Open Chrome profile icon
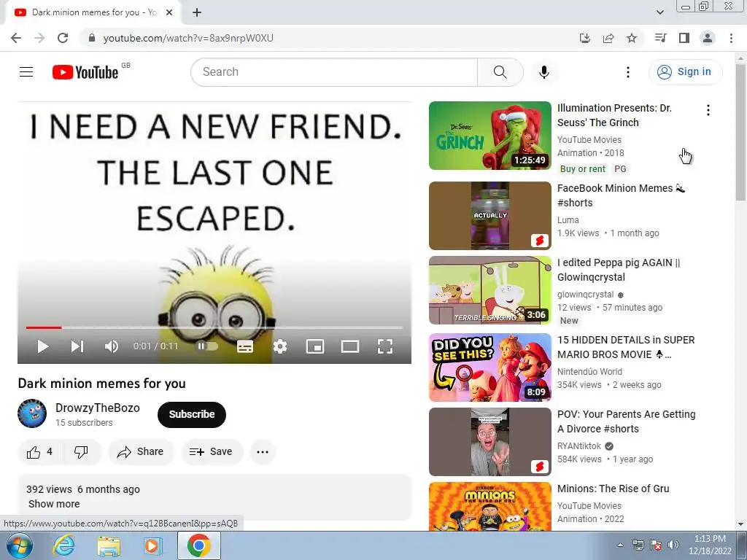 coord(708,38)
